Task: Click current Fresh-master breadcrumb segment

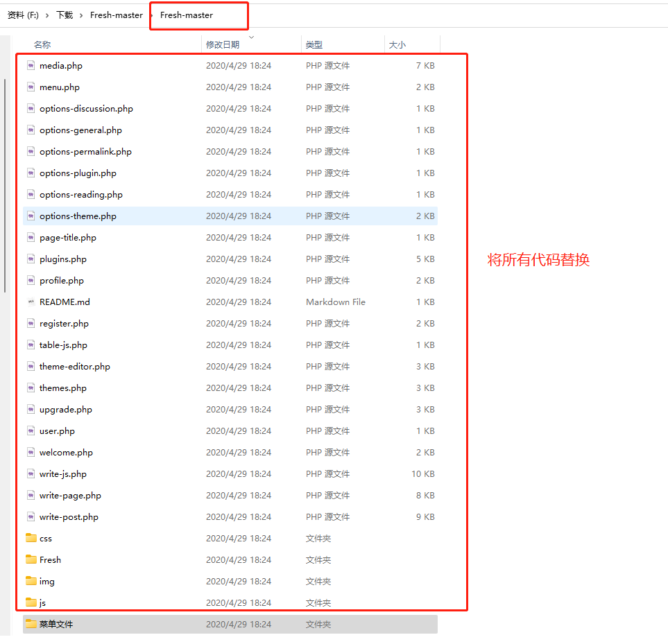Action: point(186,15)
